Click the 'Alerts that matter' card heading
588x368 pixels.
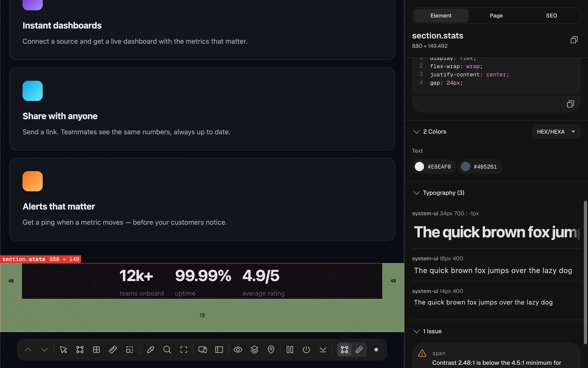point(59,207)
